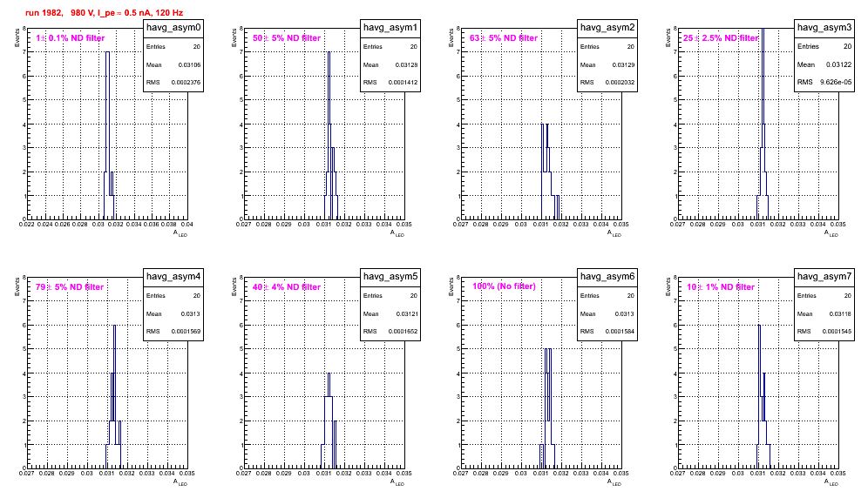Image resolution: width=868 pixels, height=498 pixels.
Task: Click the Entries row in havg_asym7 box
Action: tap(824, 296)
